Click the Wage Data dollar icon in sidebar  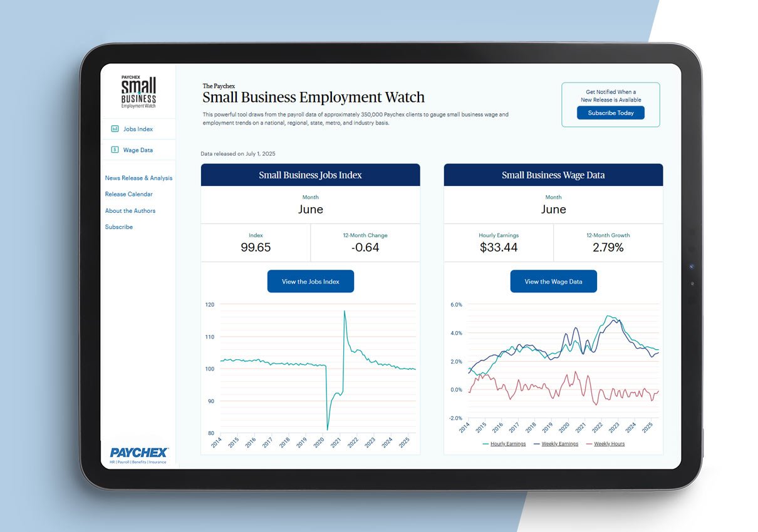pos(115,150)
